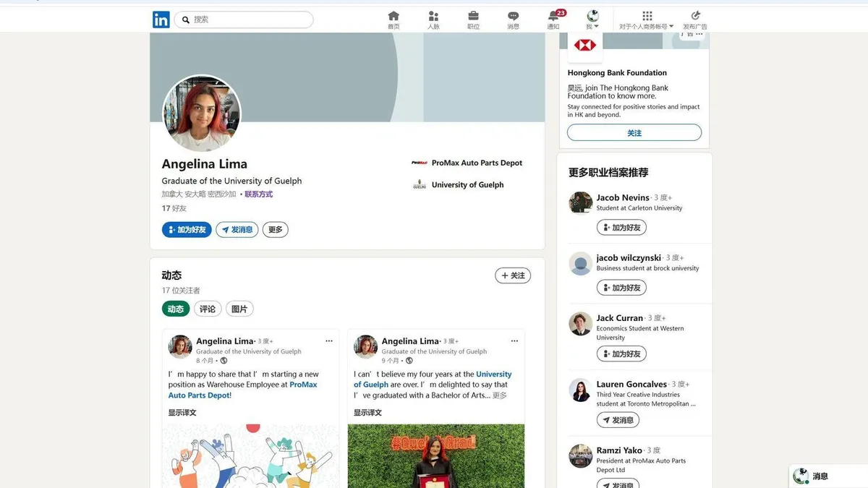Screen dimensions: 868x488
Task: Connect with Jack Curran
Action: [x=621, y=354]
